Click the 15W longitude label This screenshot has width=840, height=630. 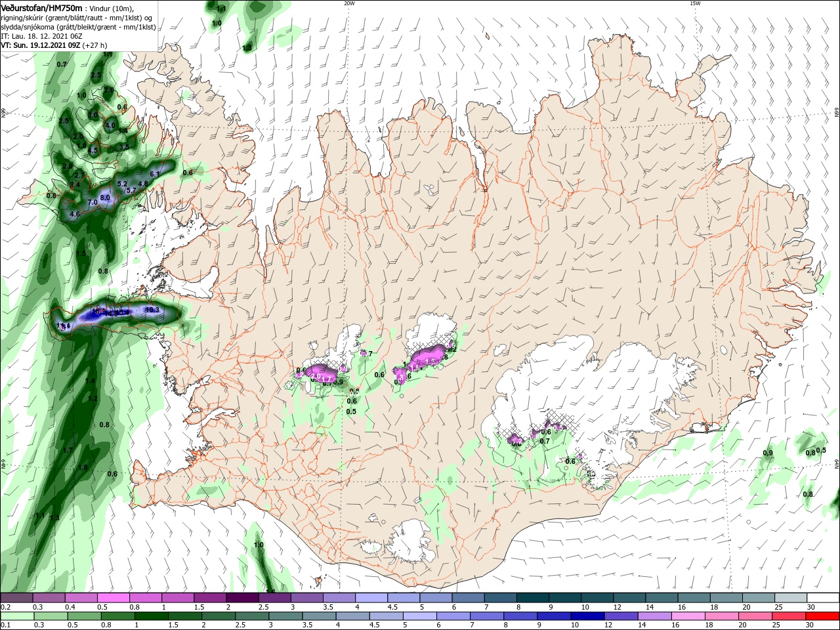(x=695, y=3)
